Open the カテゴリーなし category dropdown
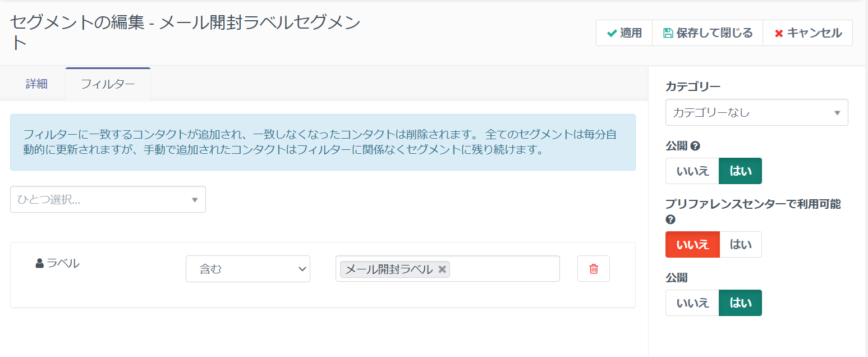 coord(756,113)
